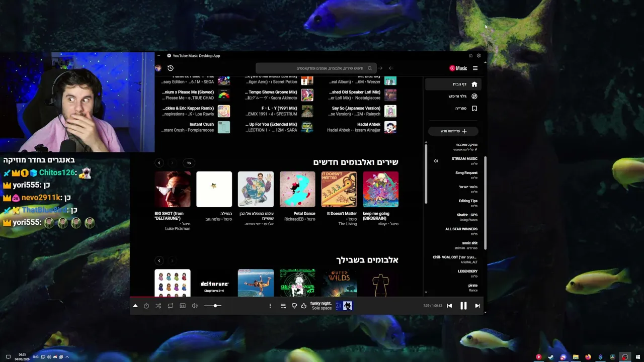Mute the player volume speaker icon
Image resolution: width=644 pixels, height=362 pixels.
coord(195,306)
